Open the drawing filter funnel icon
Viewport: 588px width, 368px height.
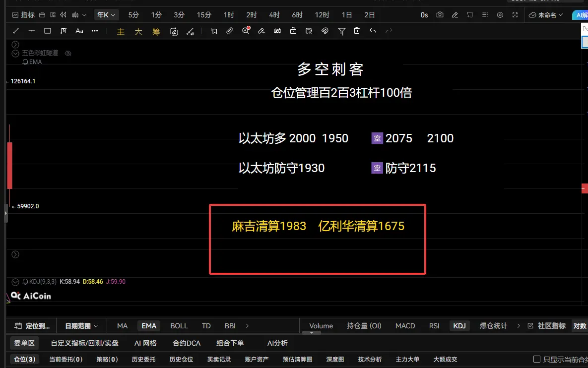coord(341,31)
